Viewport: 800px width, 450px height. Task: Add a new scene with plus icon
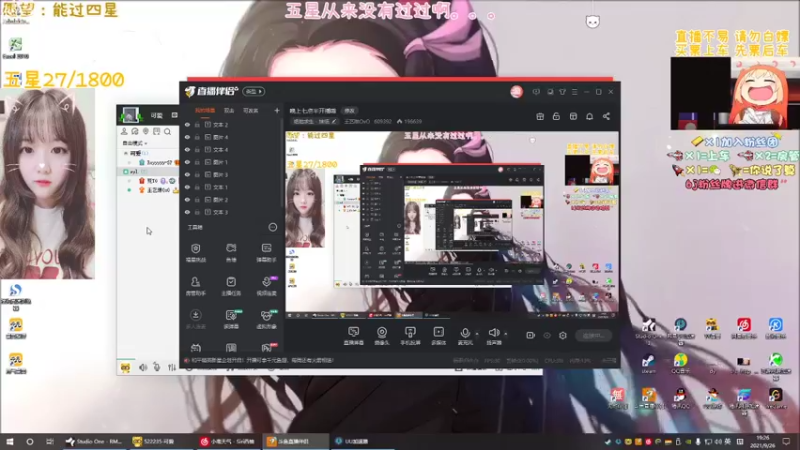point(277,110)
